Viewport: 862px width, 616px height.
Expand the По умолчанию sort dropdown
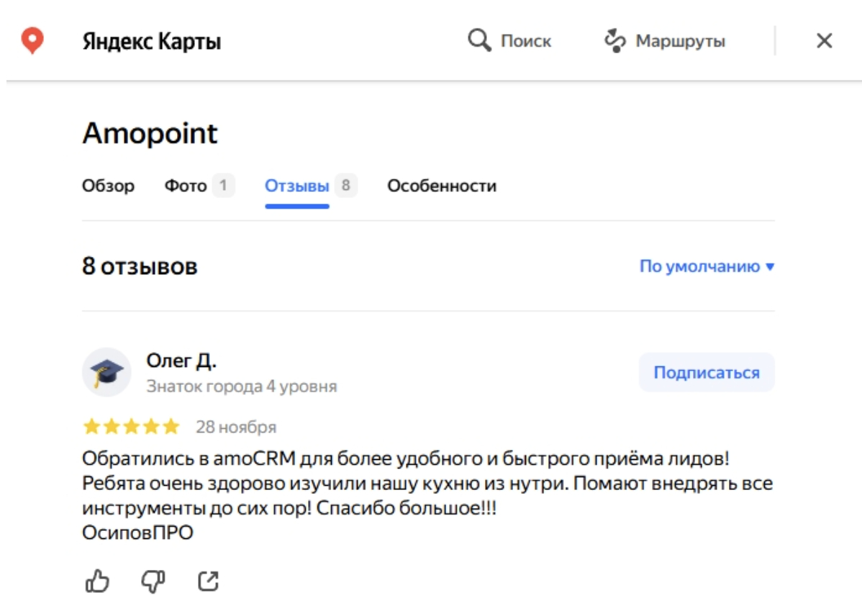pos(707,267)
